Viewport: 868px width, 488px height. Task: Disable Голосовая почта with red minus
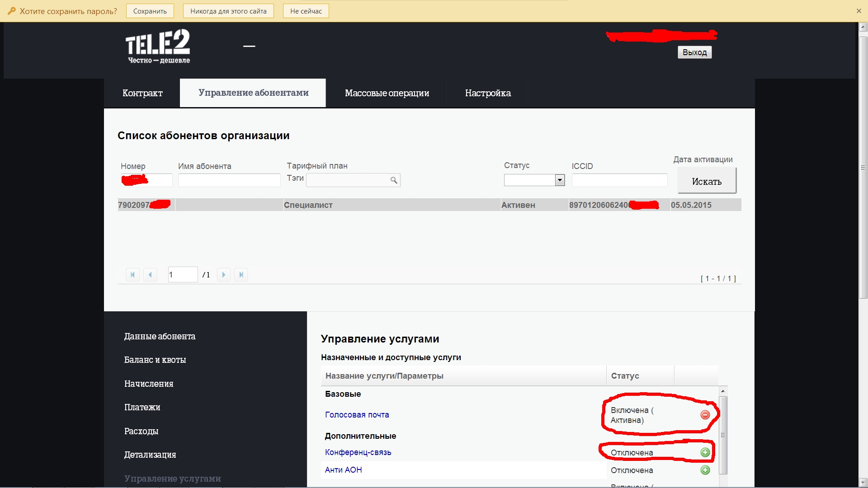point(705,415)
